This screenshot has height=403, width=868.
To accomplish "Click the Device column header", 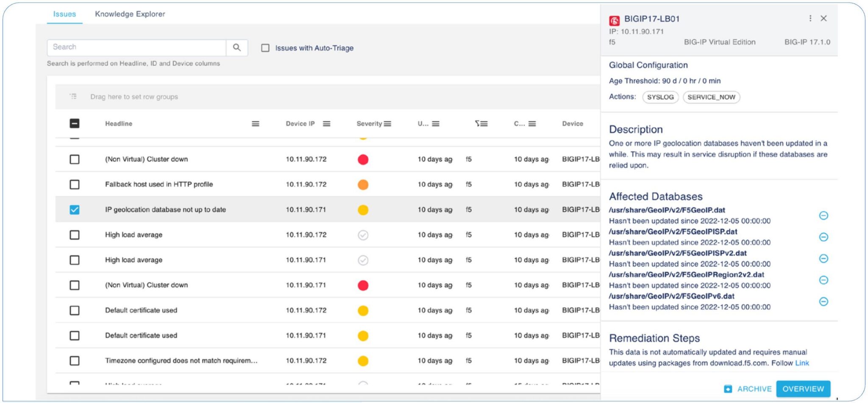I will tap(573, 124).
